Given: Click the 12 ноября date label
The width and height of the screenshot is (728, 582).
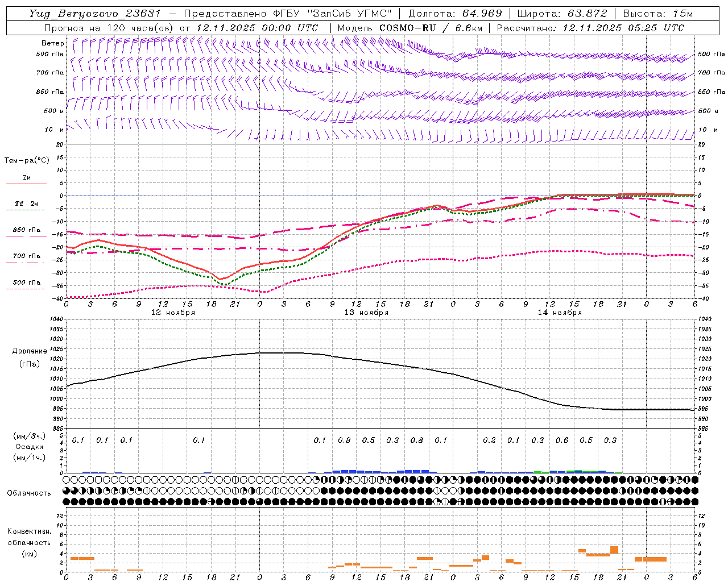Looking at the screenshot, I should pyautogui.click(x=172, y=313).
